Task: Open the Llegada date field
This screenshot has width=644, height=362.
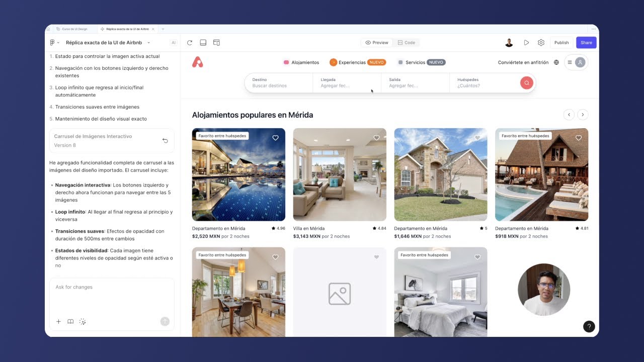Action: pyautogui.click(x=347, y=83)
